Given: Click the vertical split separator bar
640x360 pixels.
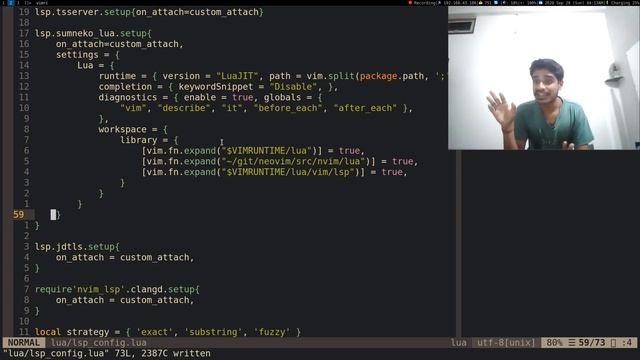Looking at the screenshot, I should (459, 243).
